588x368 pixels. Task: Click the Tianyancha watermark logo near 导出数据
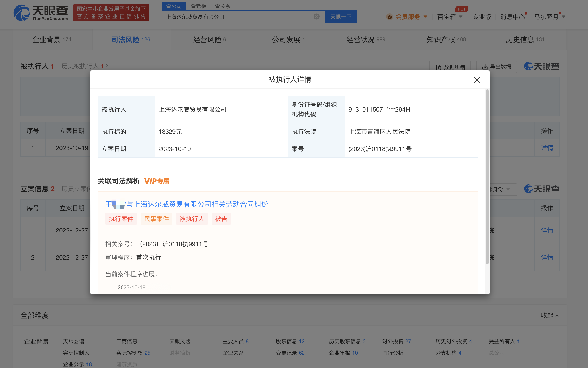541,66
